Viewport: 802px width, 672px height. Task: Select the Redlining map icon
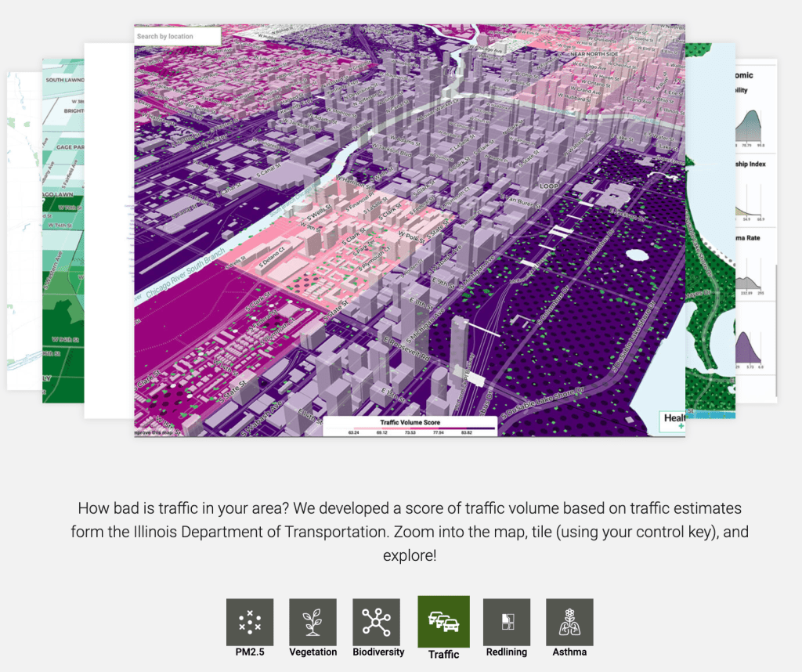tap(506, 622)
